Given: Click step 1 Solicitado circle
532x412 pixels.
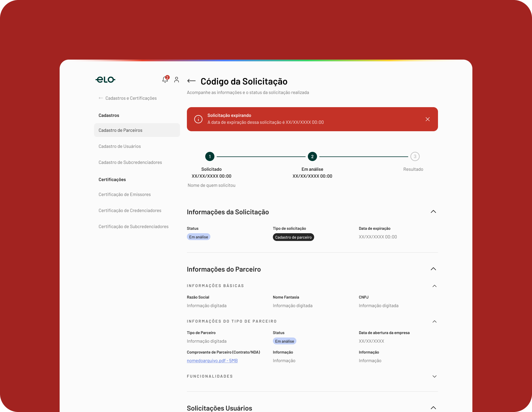Looking at the screenshot, I should click(x=210, y=156).
